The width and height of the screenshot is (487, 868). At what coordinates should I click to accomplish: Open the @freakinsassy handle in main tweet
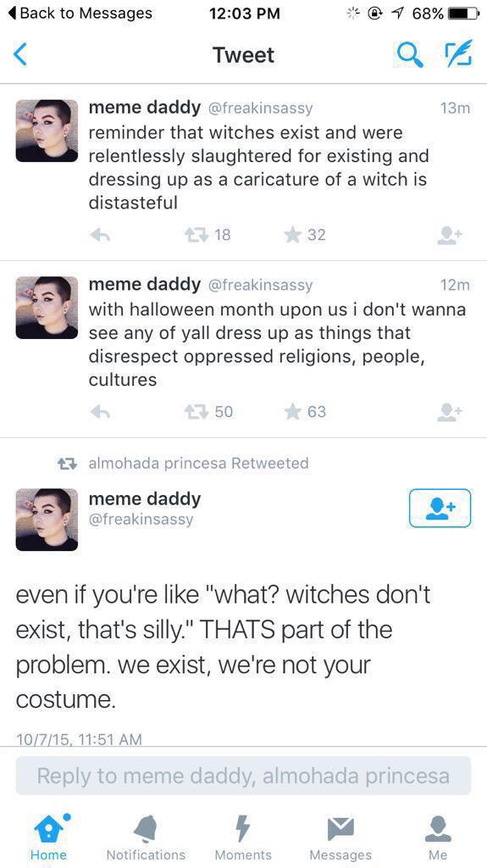tap(141, 520)
